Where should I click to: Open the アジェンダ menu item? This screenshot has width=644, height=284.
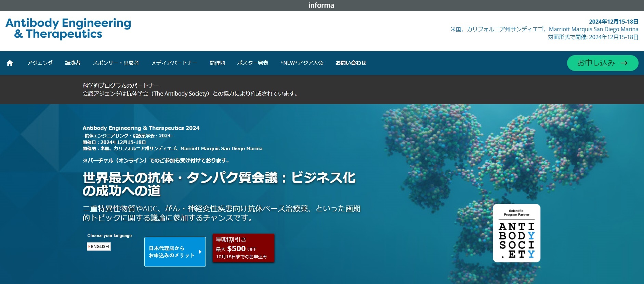[x=40, y=63]
